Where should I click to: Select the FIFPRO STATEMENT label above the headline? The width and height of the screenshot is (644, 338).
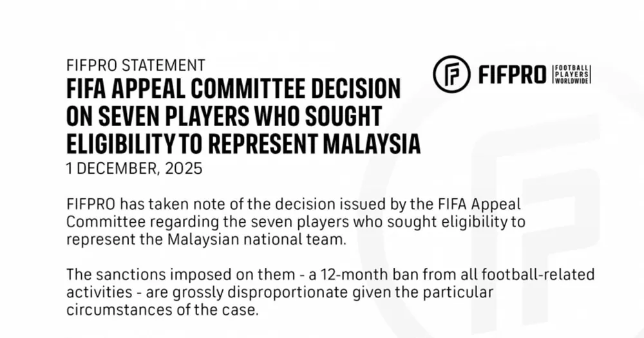136,65
